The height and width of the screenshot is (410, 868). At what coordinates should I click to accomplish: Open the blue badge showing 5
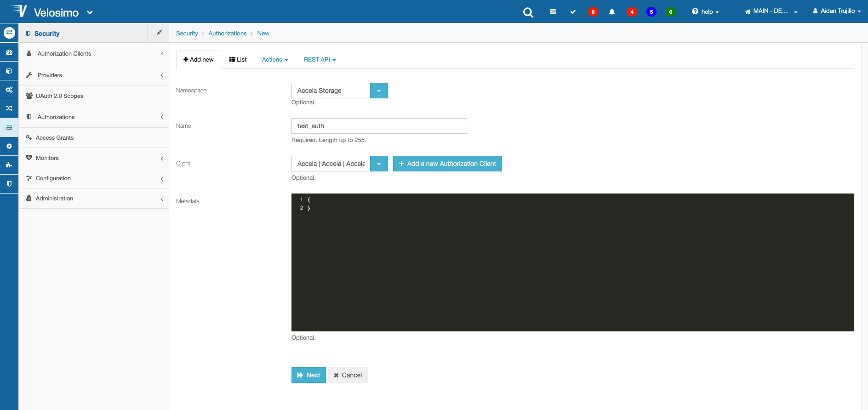tap(651, 12)
